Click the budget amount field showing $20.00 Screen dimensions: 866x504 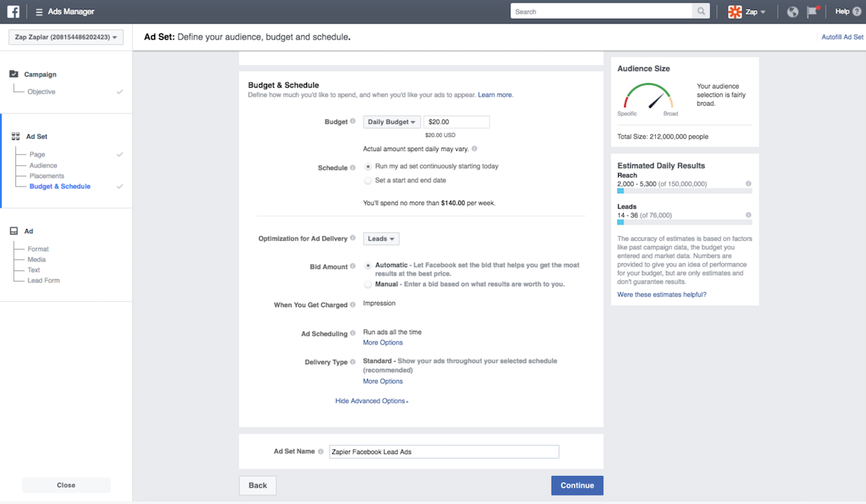point(456,122)
